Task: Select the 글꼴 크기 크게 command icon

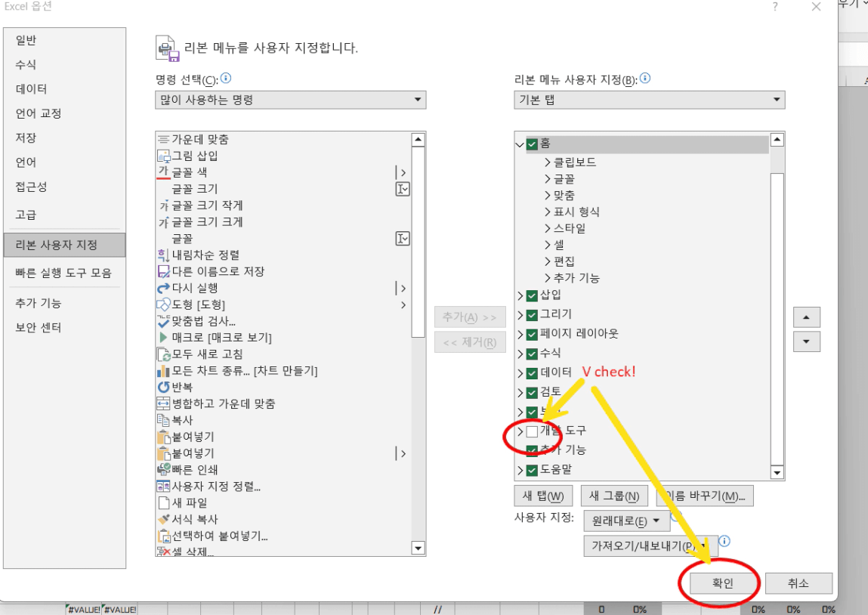Action: pyautogui.click(x=163, y=222)
